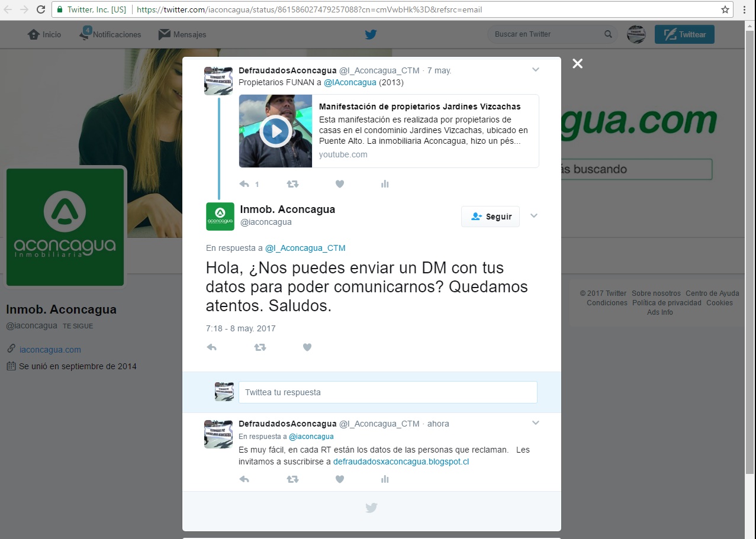
Task: Click the DefraudadosAconcagua avatar on first tweet
Action: (218, 80)
